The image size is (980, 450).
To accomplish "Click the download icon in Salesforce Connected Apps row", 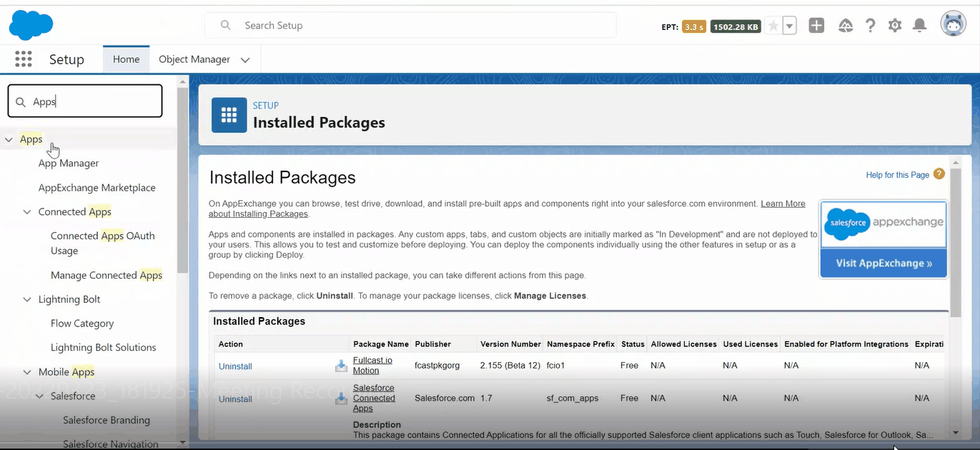I will [341, 399].
